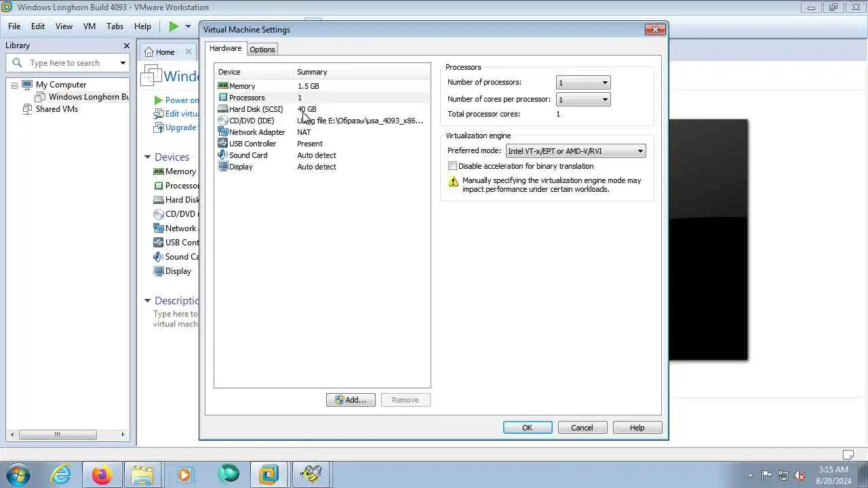Viewport: 868px width, 488px height.
Task: Switch to the Options tab
Action: (262, 49)
